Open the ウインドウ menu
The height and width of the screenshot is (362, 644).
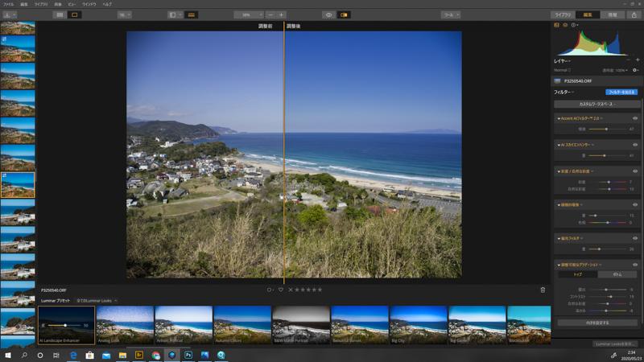[89, 4]
